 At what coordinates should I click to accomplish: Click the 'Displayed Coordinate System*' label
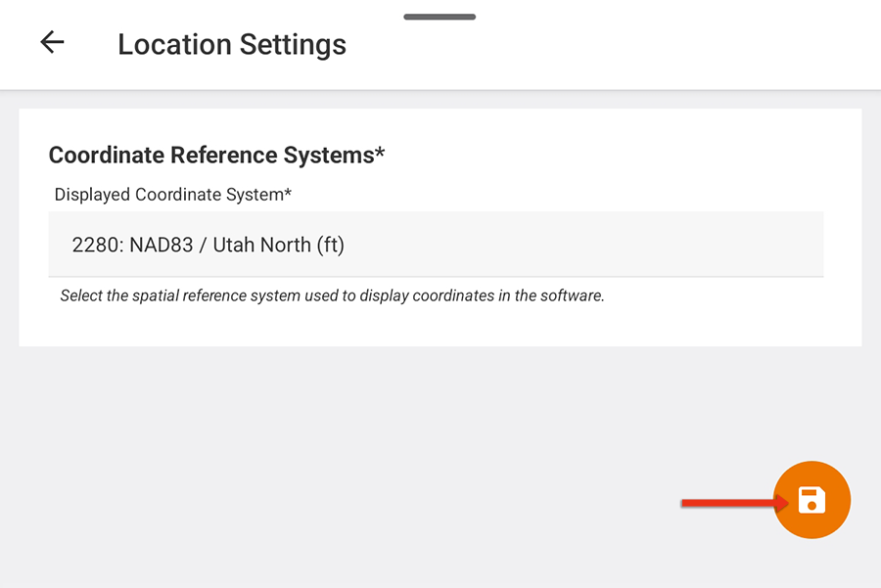(173, 195)
